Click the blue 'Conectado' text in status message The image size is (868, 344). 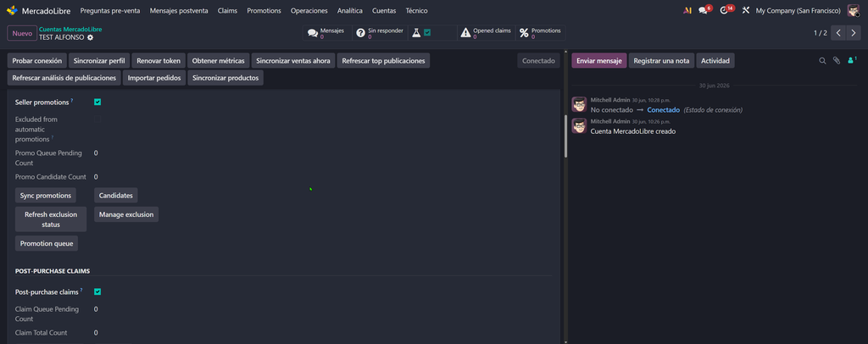[x=663, y=110]
